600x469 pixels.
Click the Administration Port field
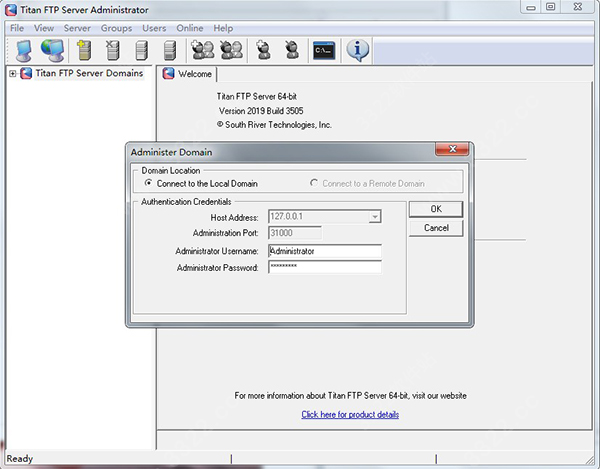tap(295, 233)
